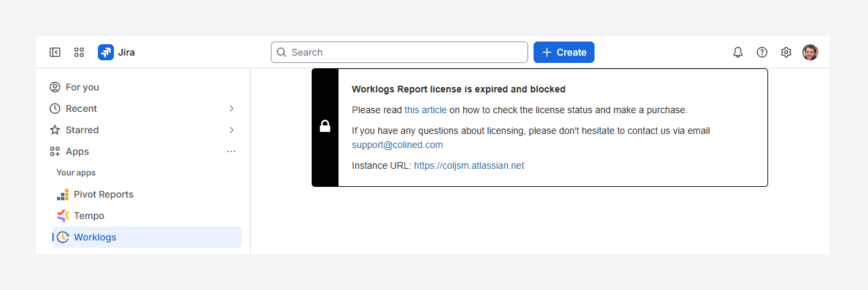Image resolution: width=868 pixels, height=290 pixels.
Task: Click the lock icon on license banner
Action: point(325,127)
